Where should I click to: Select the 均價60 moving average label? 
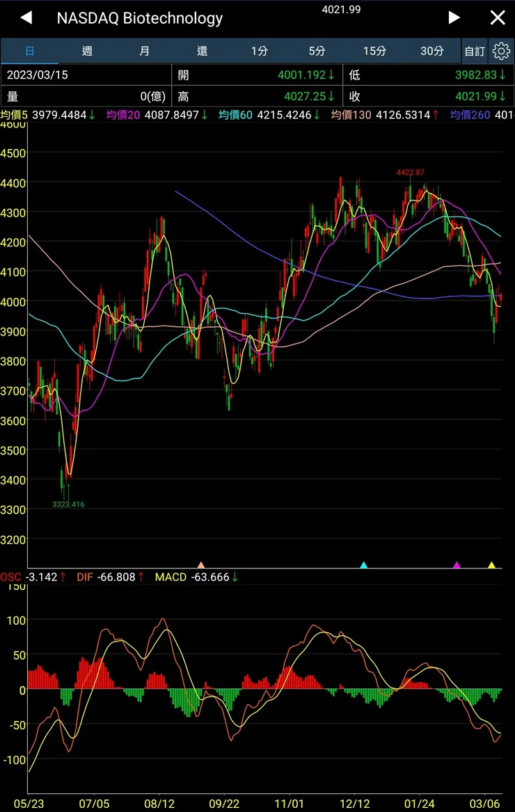pyautogui.click(x=235, y=114)
